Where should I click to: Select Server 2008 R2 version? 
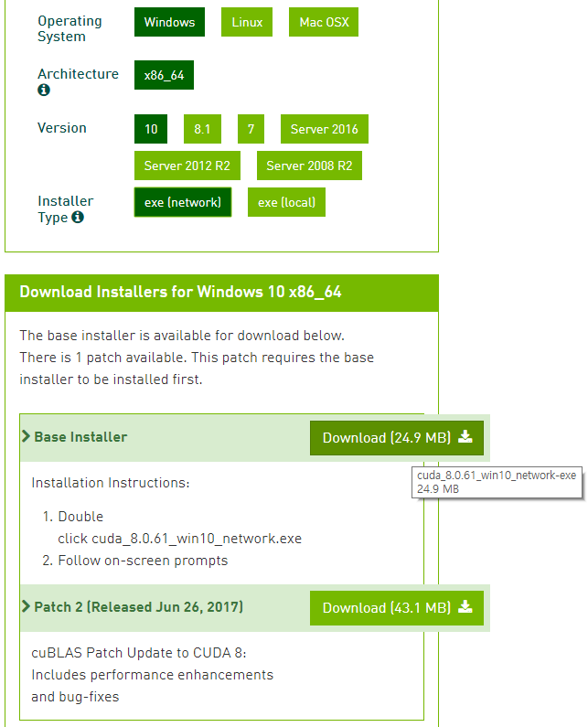[309, 166]
